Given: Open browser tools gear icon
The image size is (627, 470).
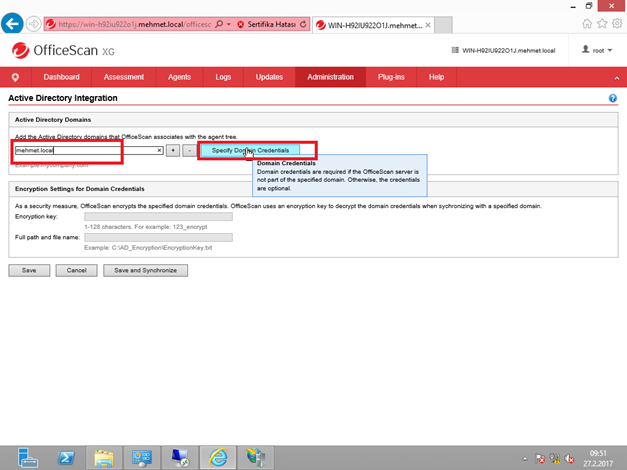Looking at the screenshot, I should pyautogui.click(x=617, y=24).
